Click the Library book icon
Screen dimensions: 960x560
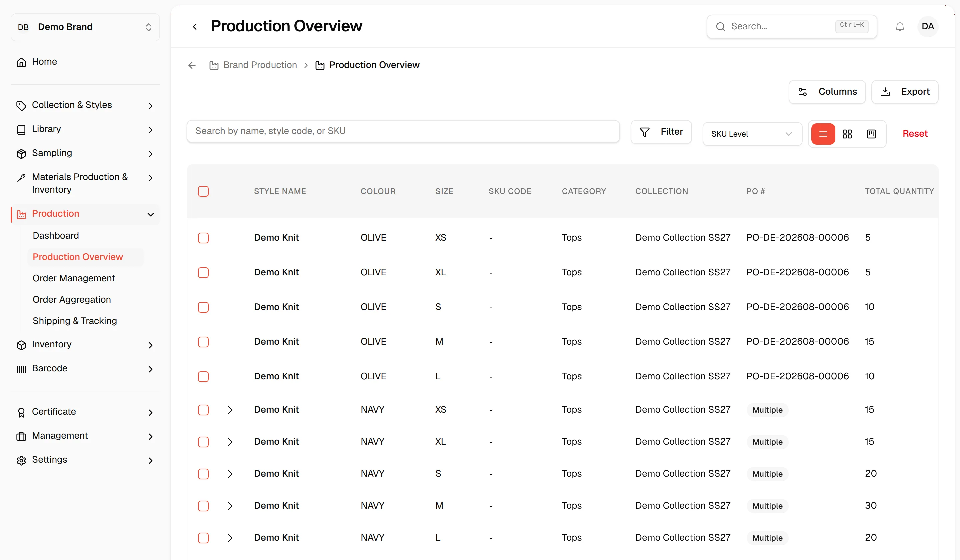[21, 130]
